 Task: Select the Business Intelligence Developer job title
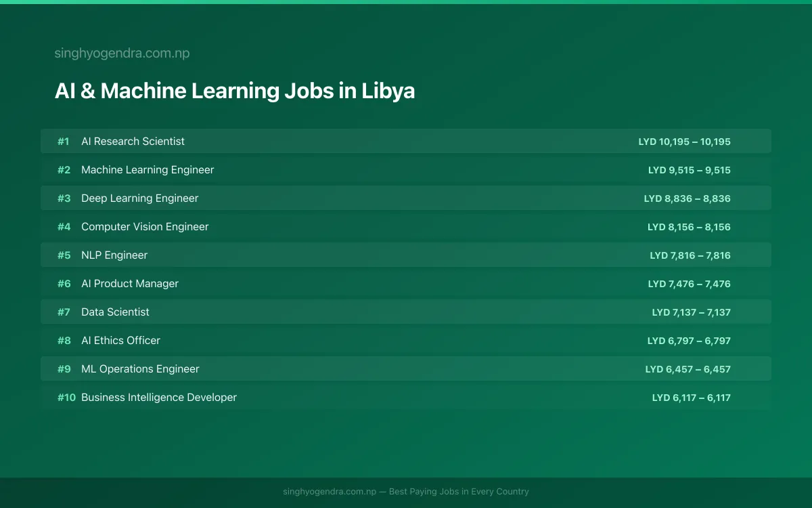pos(159,397)
